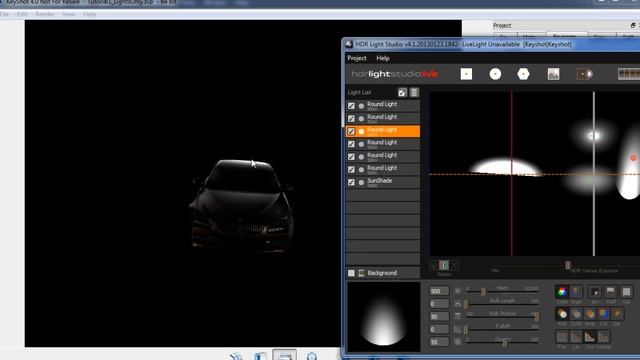Viewport: 640px width, 360px height.
Task: Select the Amp blend mode
Action: 590,314
